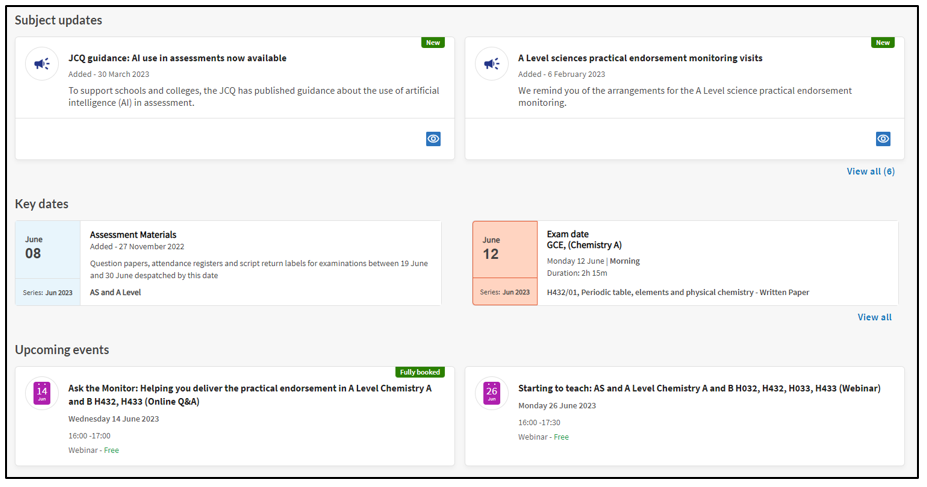927x487 pixels.
Task: Click megaphone icon beside practical endorsement visits update
Action: (492, 64)
